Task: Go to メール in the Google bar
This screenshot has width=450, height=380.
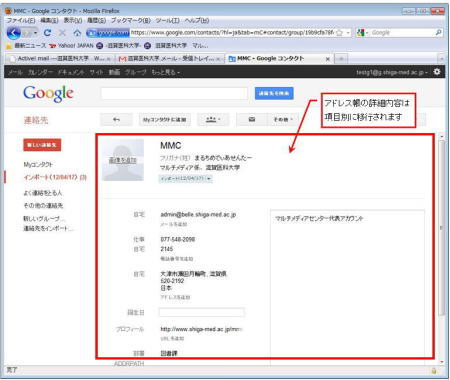Action: pyautogui.click(x=15, y=72)
